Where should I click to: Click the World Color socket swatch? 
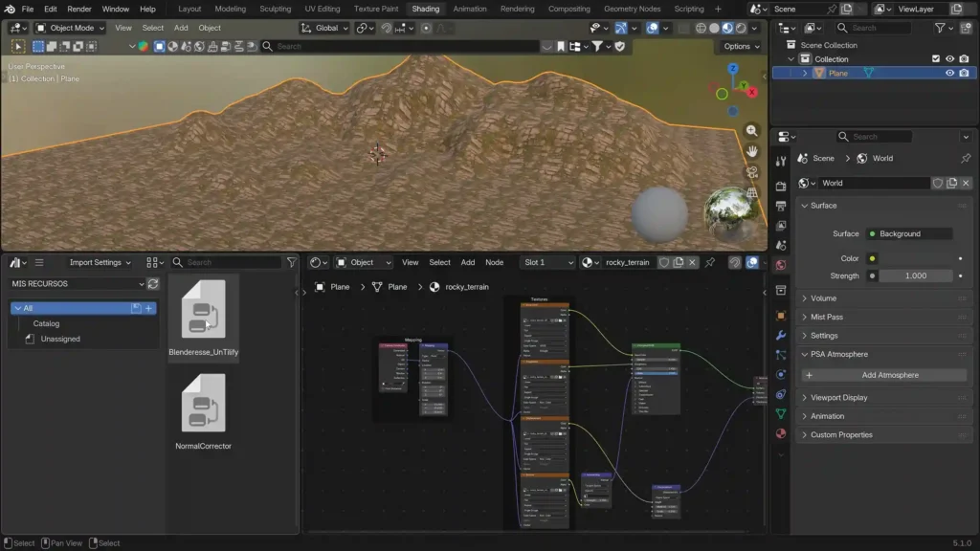coord(873,258)
